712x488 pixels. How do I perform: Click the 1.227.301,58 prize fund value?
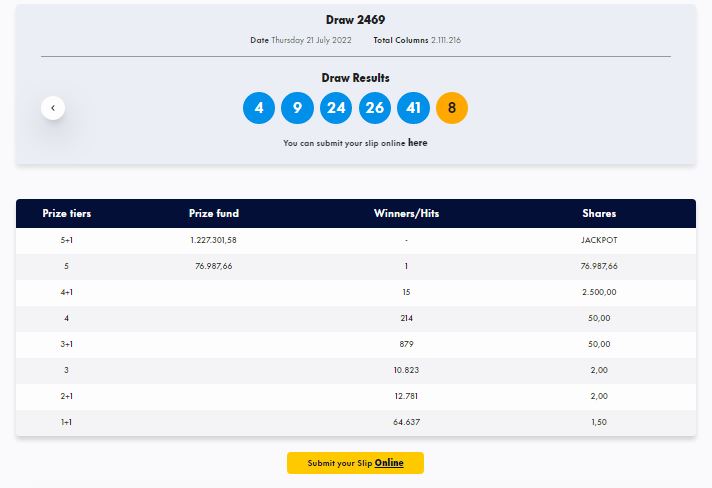(213, 240)
